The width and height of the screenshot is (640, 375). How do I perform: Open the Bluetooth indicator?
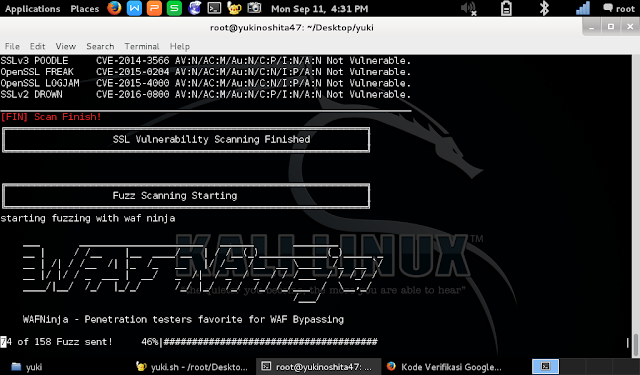coord(544,8)
